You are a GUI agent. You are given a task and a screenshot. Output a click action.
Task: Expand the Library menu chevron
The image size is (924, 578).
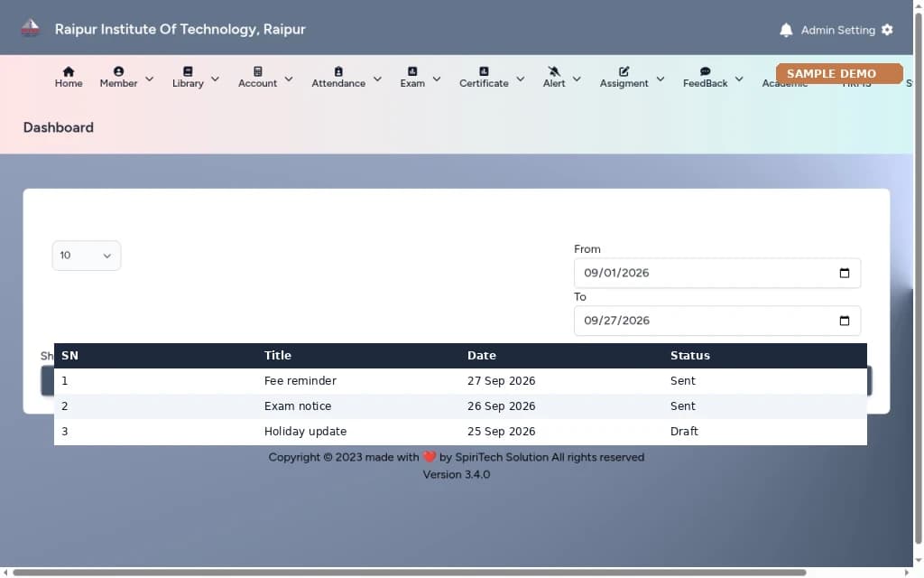click(x=215, y=79)
